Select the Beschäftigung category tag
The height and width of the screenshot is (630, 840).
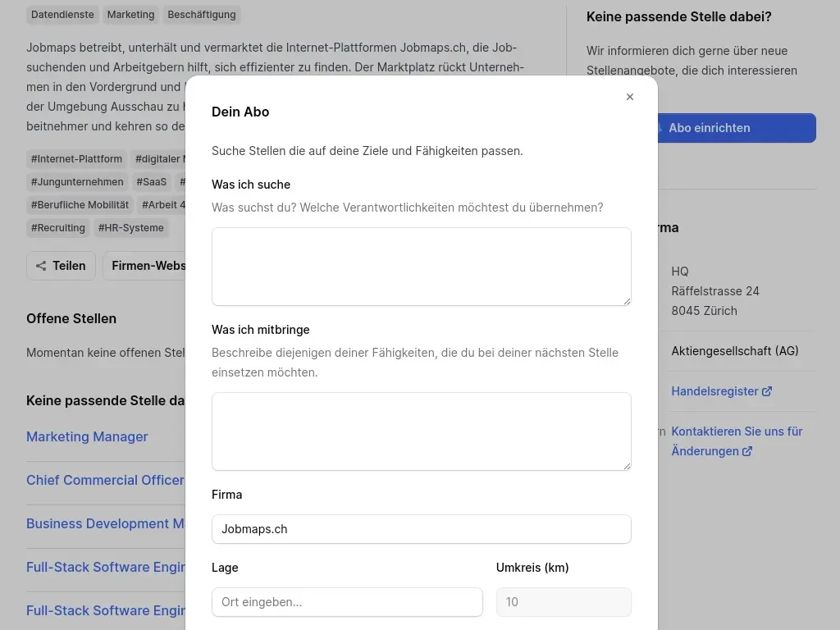point(202,15)
